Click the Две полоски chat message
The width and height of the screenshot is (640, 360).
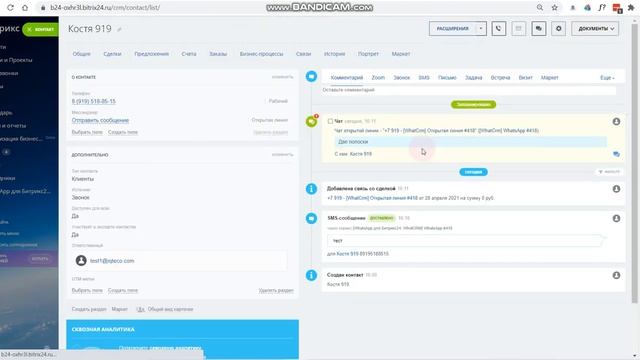(471, 142)
